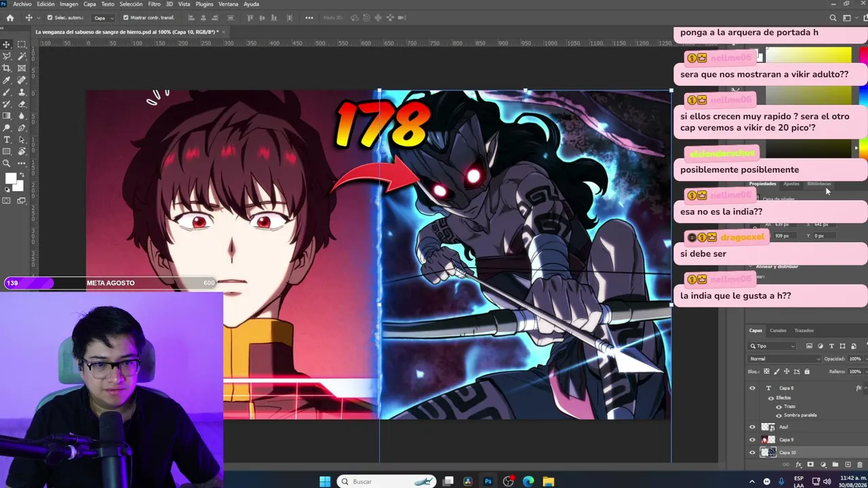Hide the Capa 10 layer
868x488 pixels.
(752, 453)
